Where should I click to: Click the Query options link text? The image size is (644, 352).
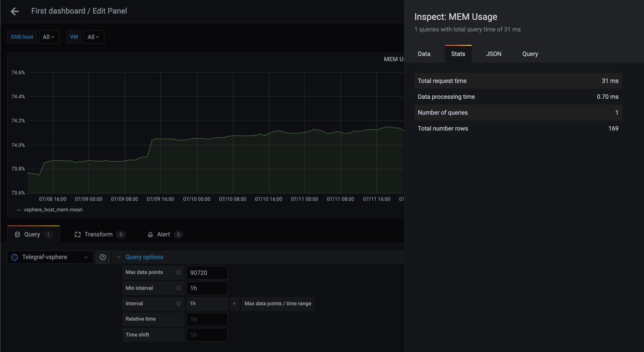pos(144,257)
